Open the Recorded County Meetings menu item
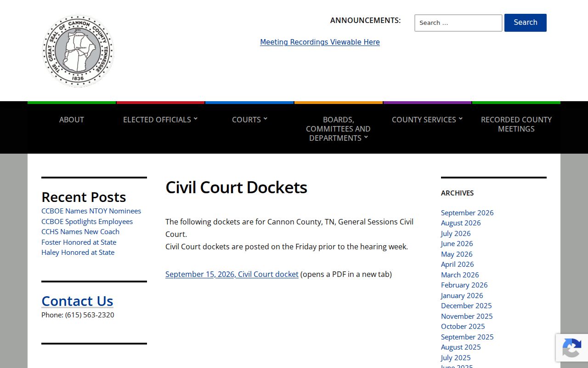The height and width of the screenshot is (368, 588). pyautogui.click(x=516, y=124)
